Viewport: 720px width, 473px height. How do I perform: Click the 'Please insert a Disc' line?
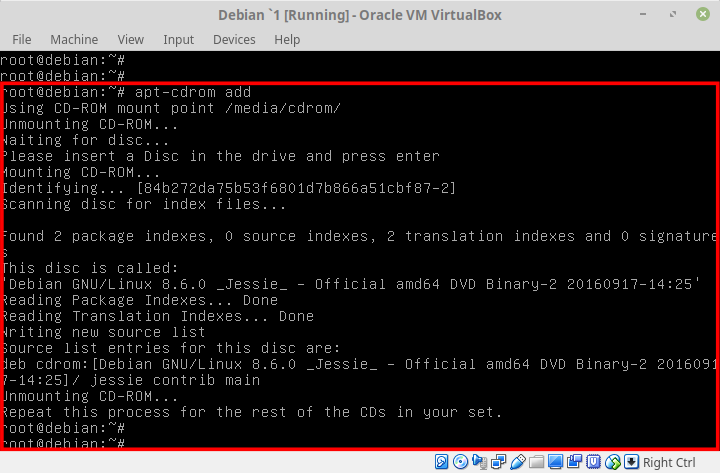221,156
